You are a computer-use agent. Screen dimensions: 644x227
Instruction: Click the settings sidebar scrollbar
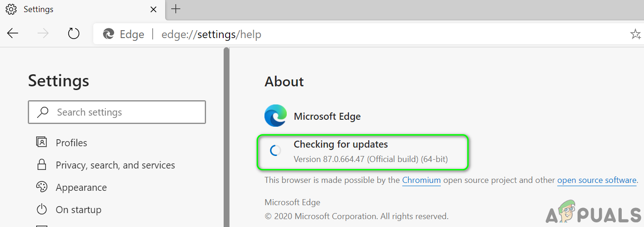[x=226, y=139]
